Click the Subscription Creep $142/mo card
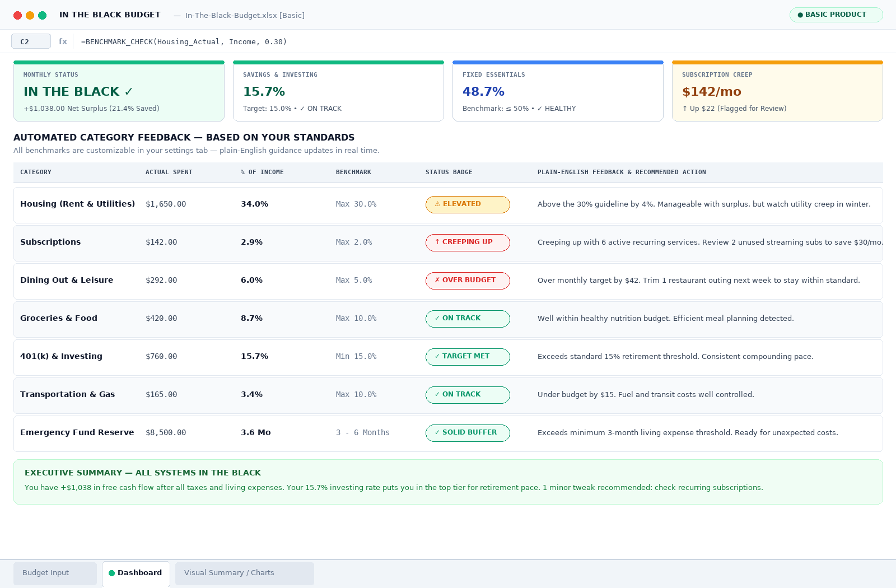Viewport: 896px width, 588px height. tap(777, 91)
